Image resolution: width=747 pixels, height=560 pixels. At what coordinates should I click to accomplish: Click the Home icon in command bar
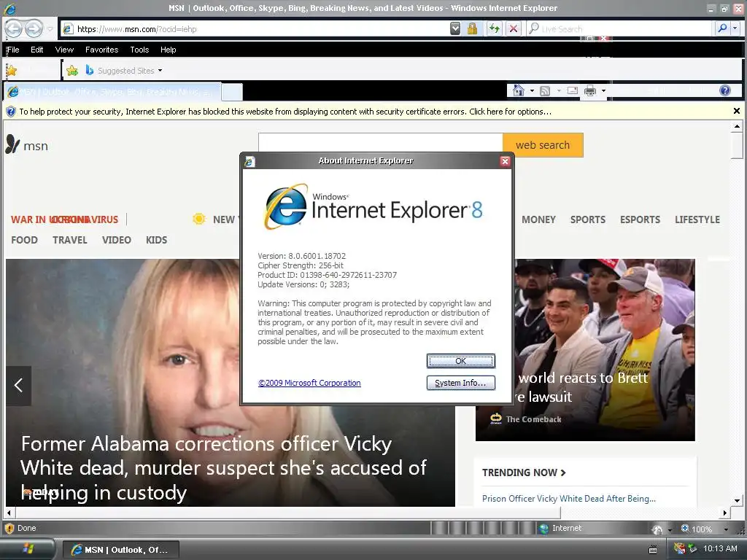click(x=519, y=90)
